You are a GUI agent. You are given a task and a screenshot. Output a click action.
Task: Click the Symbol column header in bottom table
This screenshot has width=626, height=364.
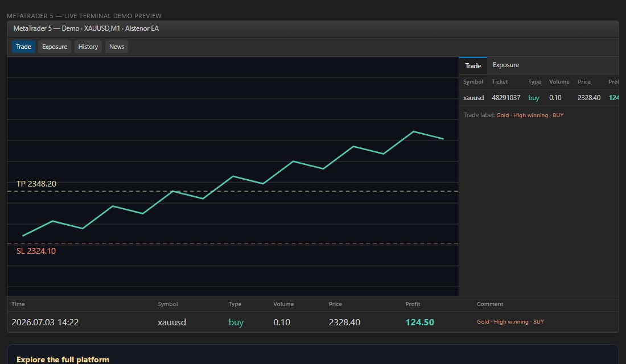click(168, 304)
